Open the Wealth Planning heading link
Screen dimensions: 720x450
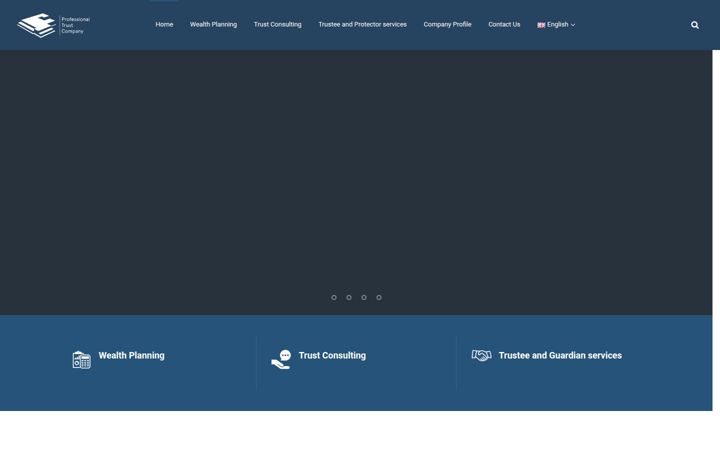click(x=131, y=355)
